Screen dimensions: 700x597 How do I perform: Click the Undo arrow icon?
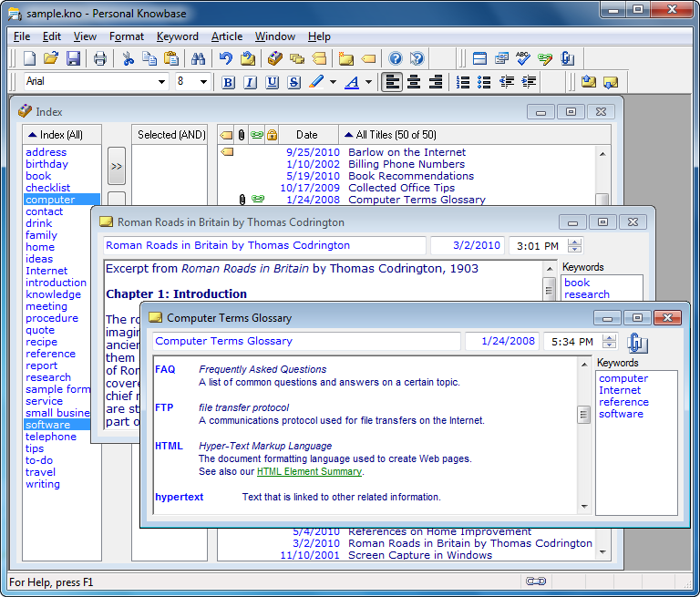click(225, 59)
